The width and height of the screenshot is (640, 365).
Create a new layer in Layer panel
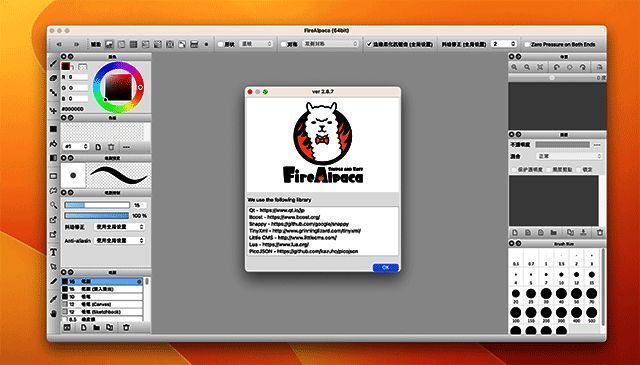tap(515, 233)
